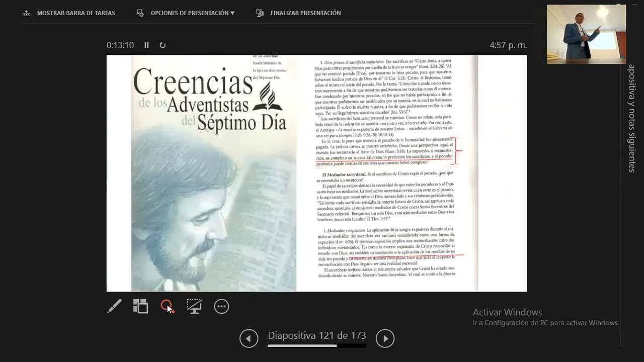This screenshot has height=362, width=644.
Task: Pause the presentation timer
Action: coord(146,45)
